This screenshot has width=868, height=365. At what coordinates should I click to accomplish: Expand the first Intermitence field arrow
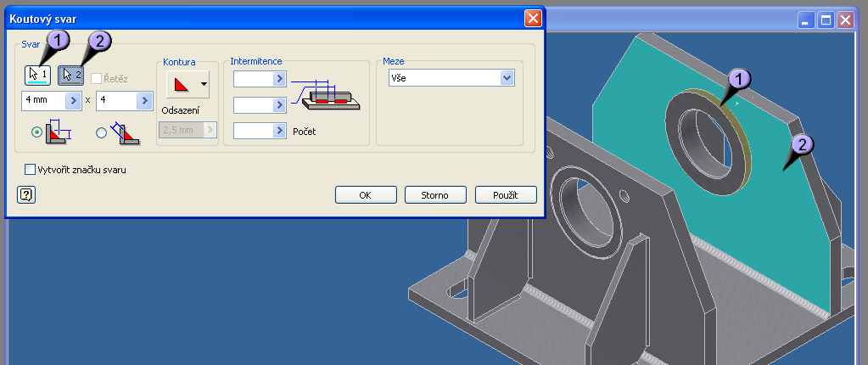279,79
